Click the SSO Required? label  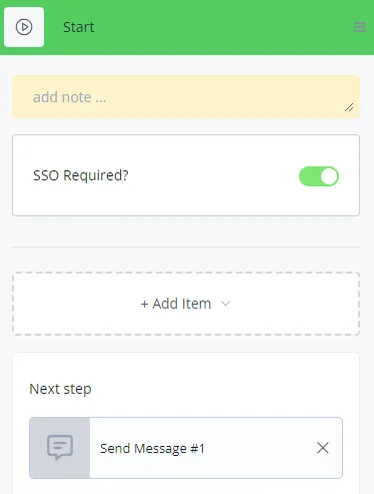pos(81,175)
